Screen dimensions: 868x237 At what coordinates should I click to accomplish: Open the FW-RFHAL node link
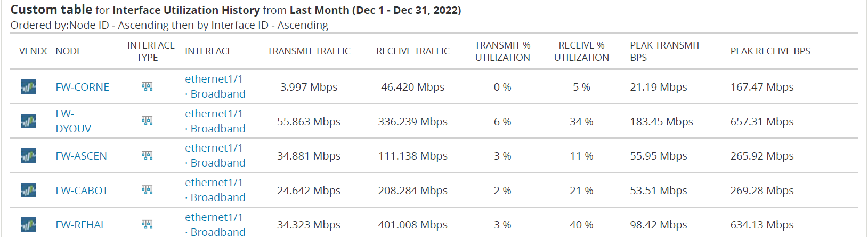(80, 225)
